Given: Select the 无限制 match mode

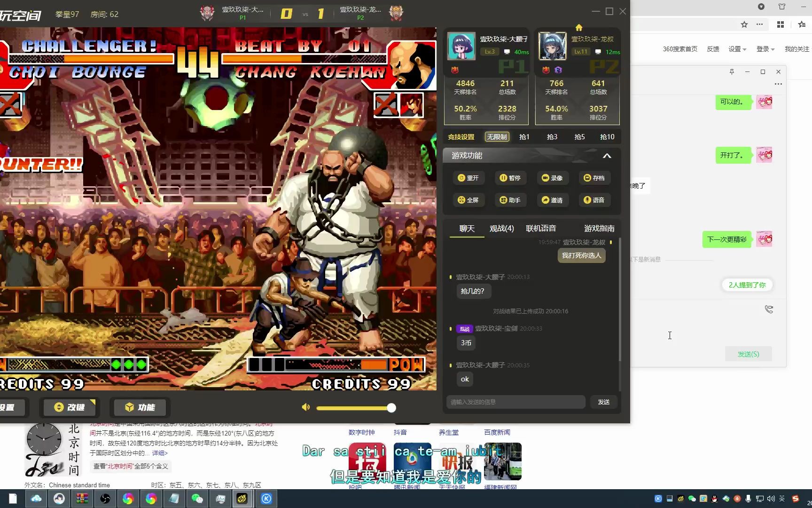Looking at the screenshot, I should [x=497, y=137].
